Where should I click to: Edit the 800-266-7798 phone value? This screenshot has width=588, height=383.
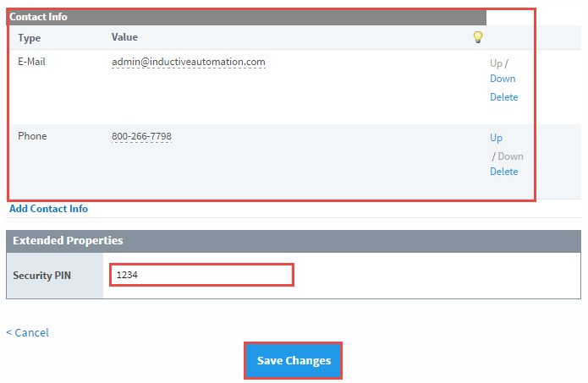click(141, 136)
